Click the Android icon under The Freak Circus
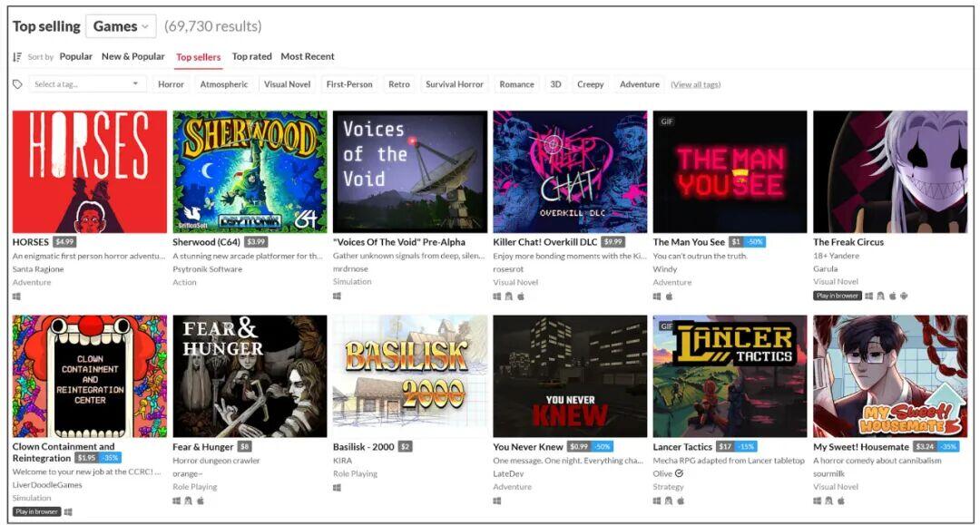This screenshot has height=525, width=980. click(x=904, y=296)
